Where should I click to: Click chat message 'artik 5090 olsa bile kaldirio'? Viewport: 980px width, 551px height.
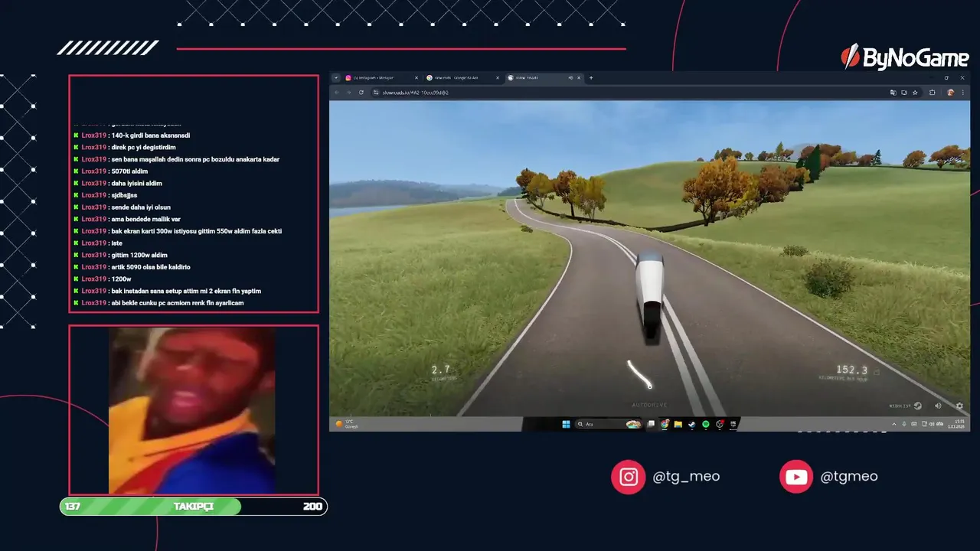[x=151, y=267]
